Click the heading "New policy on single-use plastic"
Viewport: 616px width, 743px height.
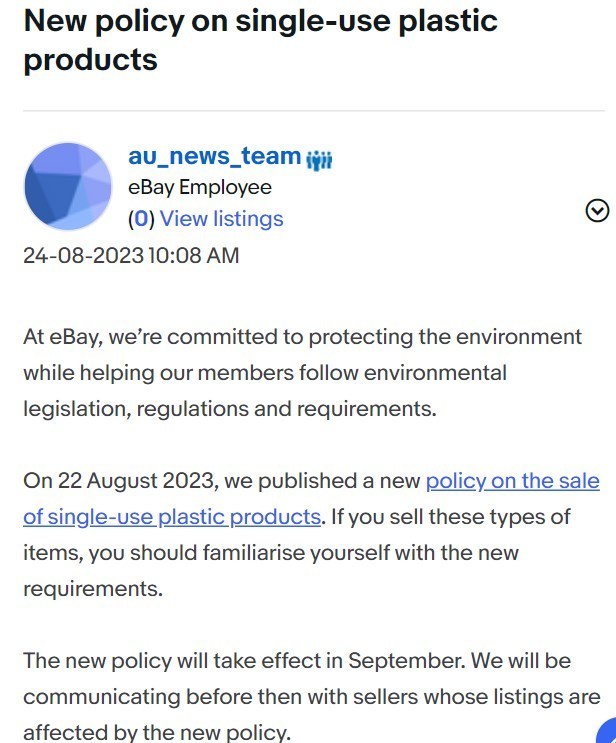click(261, 21)
